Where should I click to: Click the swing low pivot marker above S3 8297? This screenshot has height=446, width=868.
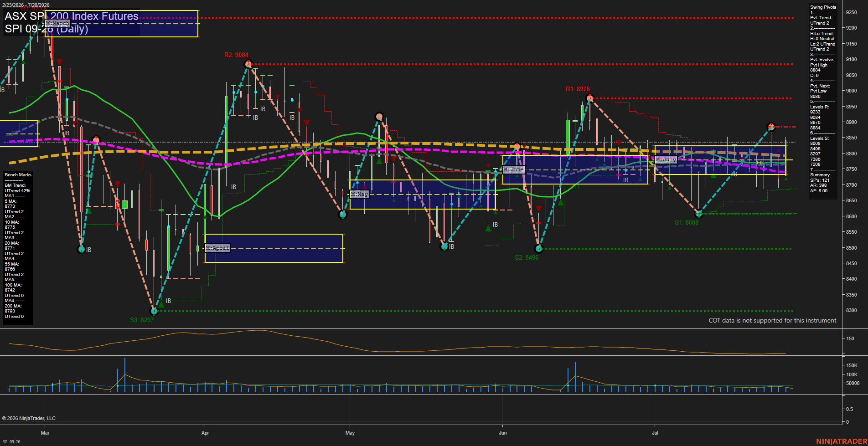154,311
